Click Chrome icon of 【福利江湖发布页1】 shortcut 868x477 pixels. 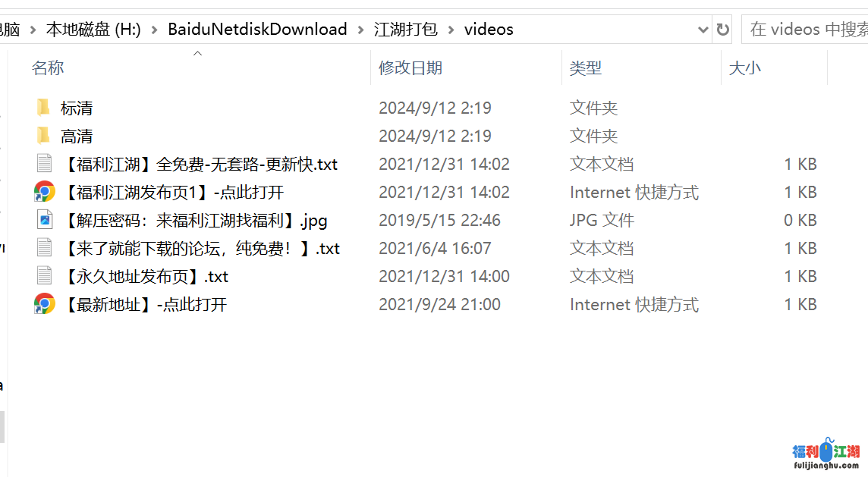[44, 192]
